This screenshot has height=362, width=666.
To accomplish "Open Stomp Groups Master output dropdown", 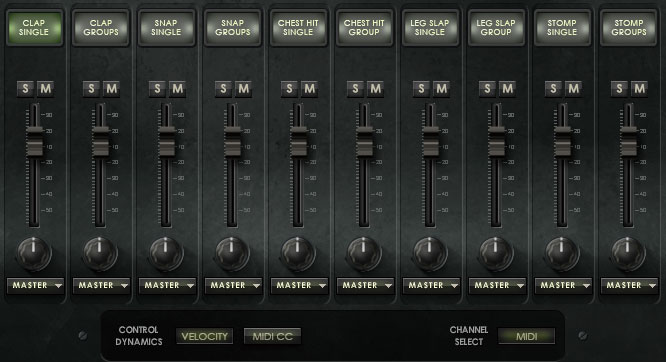I will click(629, 286).
